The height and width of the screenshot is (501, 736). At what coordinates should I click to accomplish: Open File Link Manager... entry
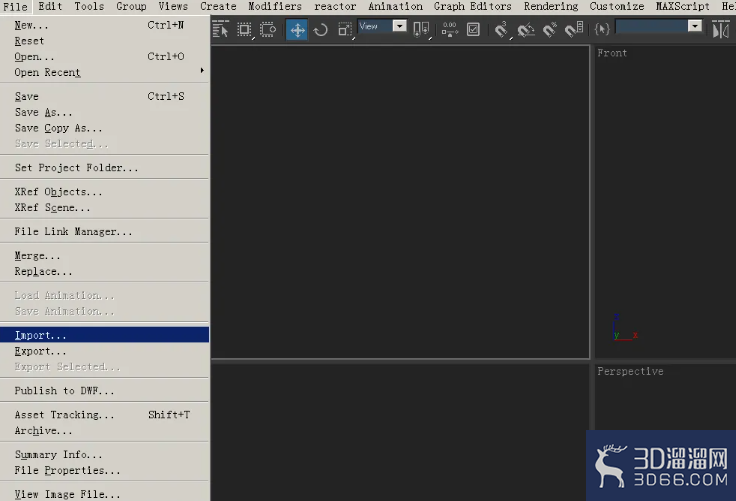point(105,231)
